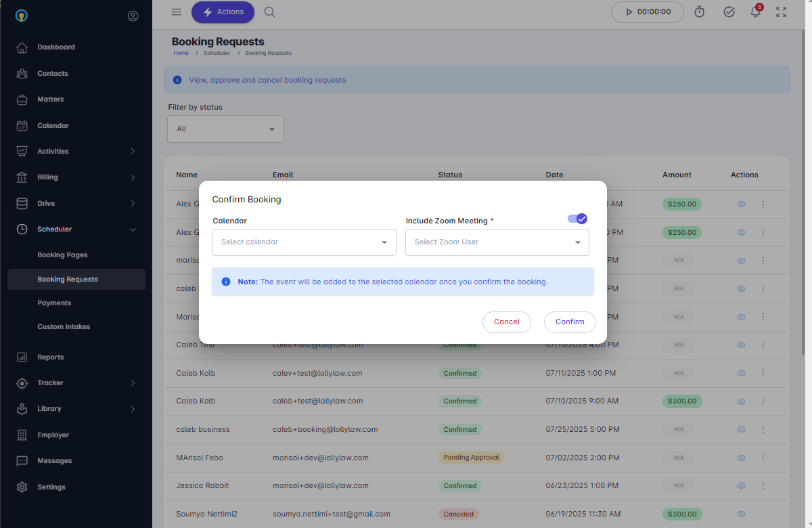The image size is (812, 528).
Task: Open Booking Pages in sidebar
Action: [62, 255]
